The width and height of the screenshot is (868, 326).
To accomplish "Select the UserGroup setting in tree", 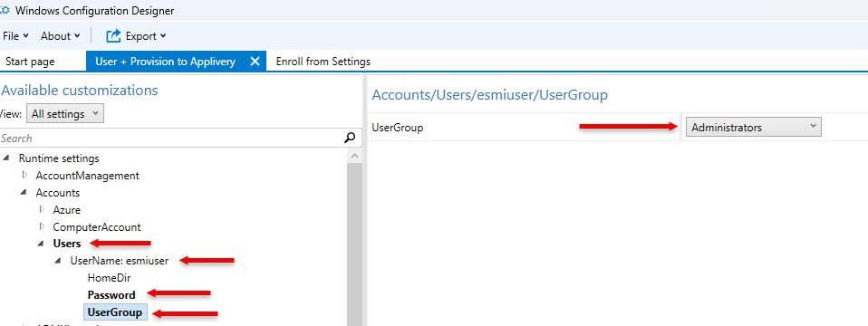I will (114, 312).
